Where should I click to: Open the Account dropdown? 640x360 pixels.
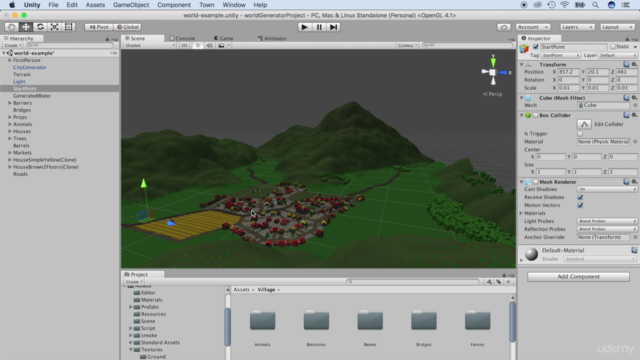533,27
